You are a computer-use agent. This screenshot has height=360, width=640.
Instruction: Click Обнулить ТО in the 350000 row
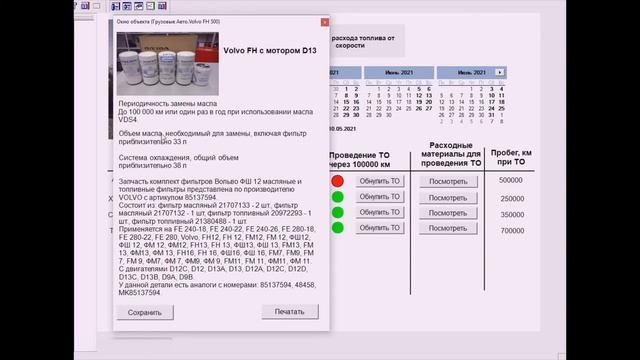[380, 212]
